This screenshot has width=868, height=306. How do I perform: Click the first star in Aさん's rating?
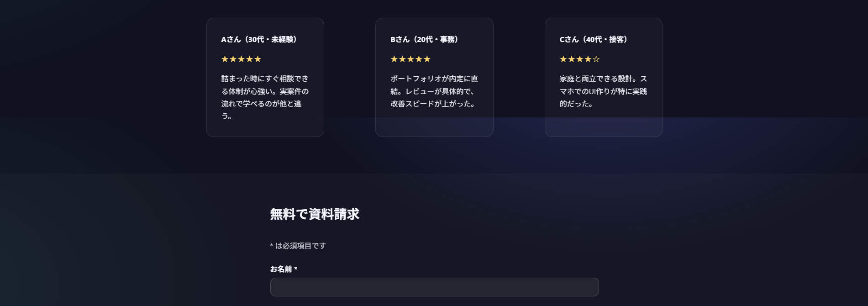[x=225, y=59]
